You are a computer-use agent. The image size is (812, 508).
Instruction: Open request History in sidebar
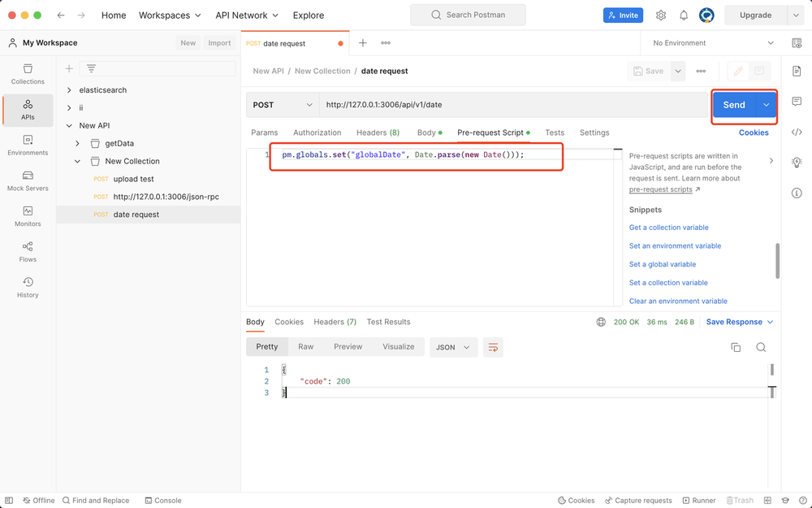(x=28, y=287)
